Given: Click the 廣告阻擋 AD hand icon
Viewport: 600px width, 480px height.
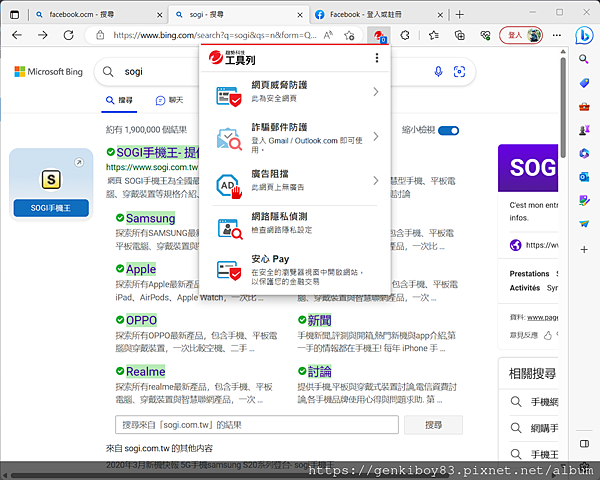Looking at the screenshot, I should pos(229,186).
